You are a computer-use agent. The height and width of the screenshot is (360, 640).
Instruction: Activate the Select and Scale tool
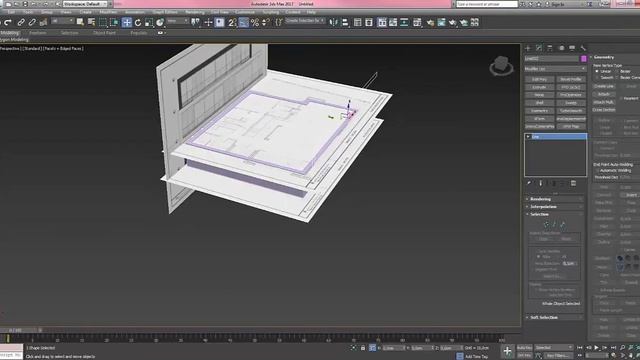149,22
